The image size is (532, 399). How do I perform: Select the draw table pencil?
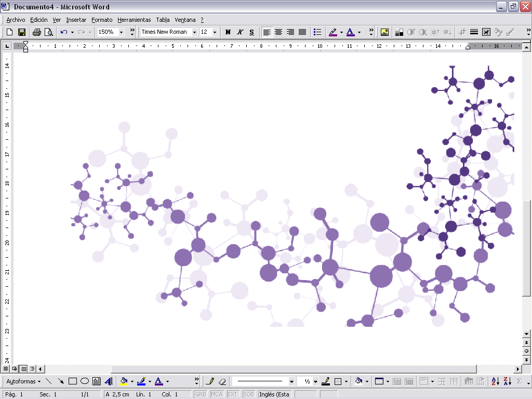click(x=210, y=381)
